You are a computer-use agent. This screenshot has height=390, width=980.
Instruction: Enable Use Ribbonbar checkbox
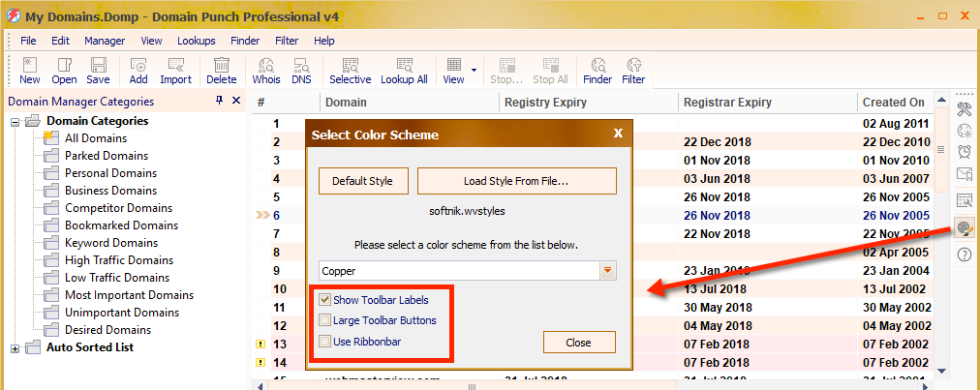click(x=324, y=342)
